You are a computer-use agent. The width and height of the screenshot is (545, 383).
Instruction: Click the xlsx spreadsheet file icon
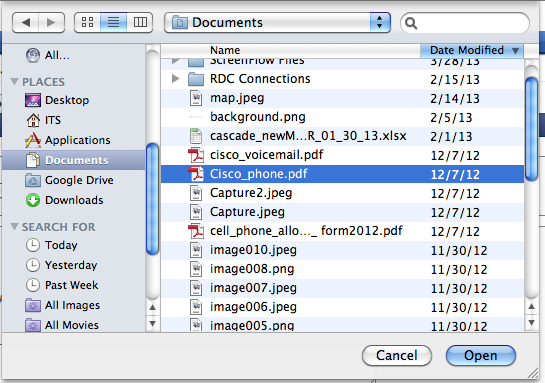pyautogui.click(x=196, y=136)
